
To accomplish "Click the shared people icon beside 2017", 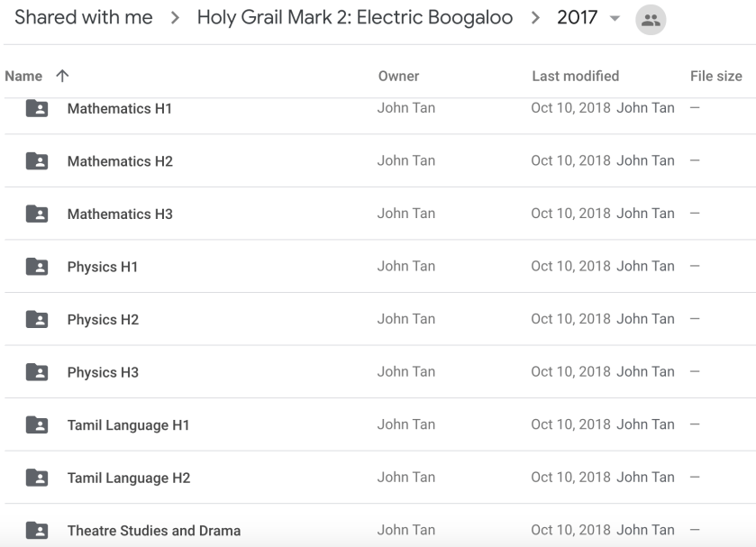I will click(x=651, y=20).
